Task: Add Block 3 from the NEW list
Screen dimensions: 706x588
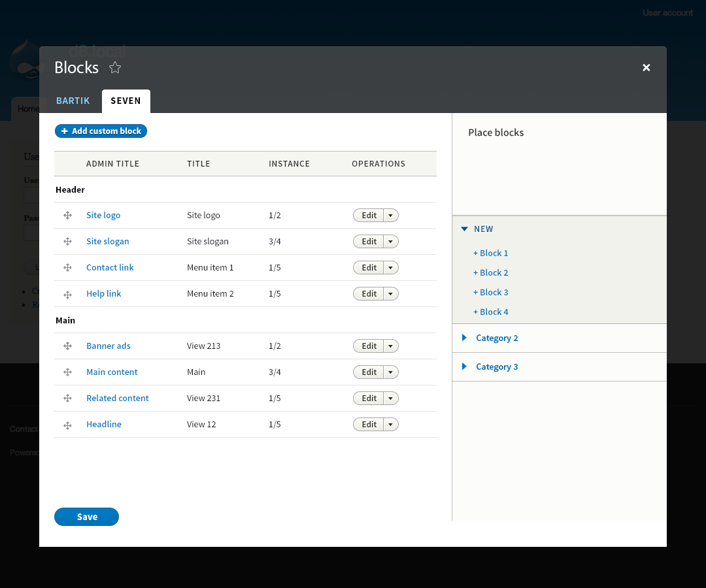Action: tap(491, 292)
